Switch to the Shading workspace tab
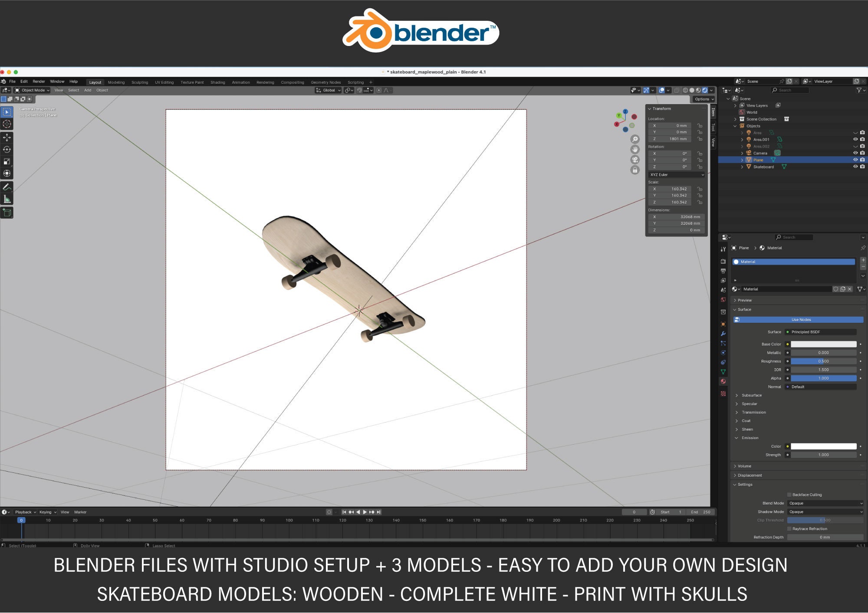The width and height of the screenshot is (868, 613). pos(217,82)
